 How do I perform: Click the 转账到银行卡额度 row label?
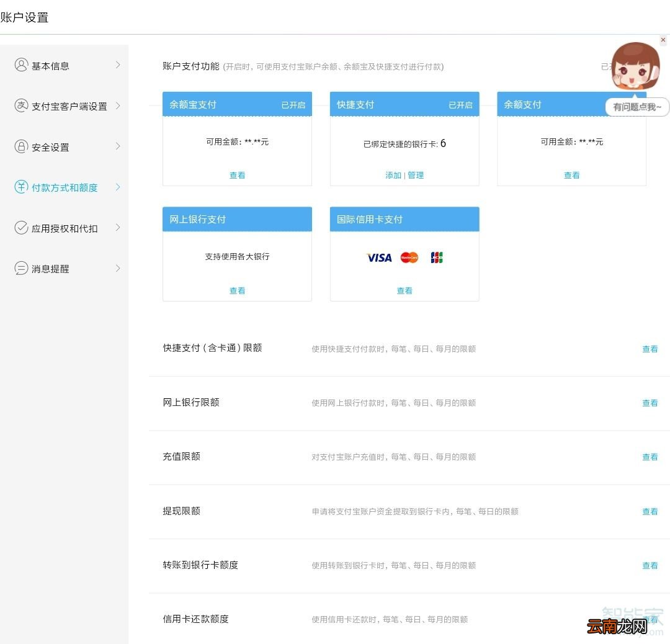200,565
